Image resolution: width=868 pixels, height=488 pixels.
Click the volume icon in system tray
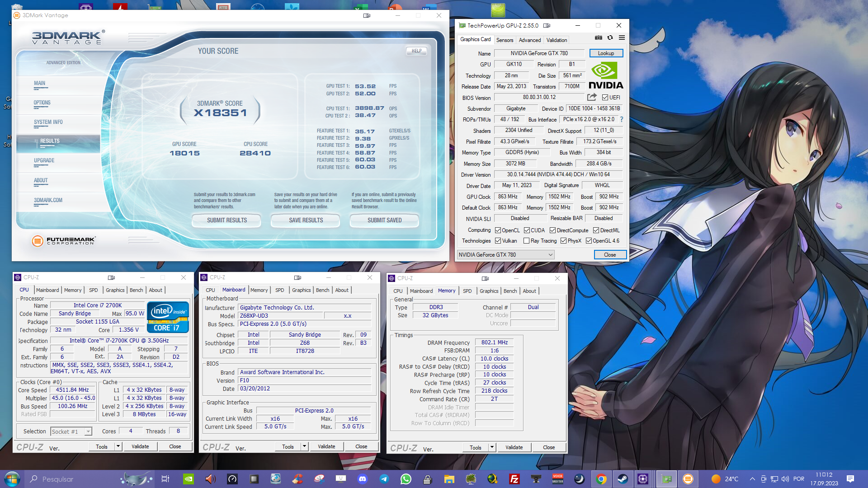(785, 479)
